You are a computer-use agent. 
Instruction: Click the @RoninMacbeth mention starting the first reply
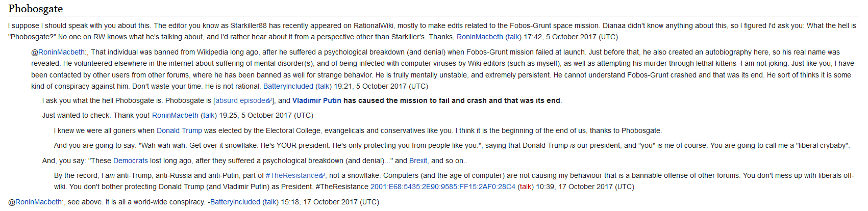[62, 52]
